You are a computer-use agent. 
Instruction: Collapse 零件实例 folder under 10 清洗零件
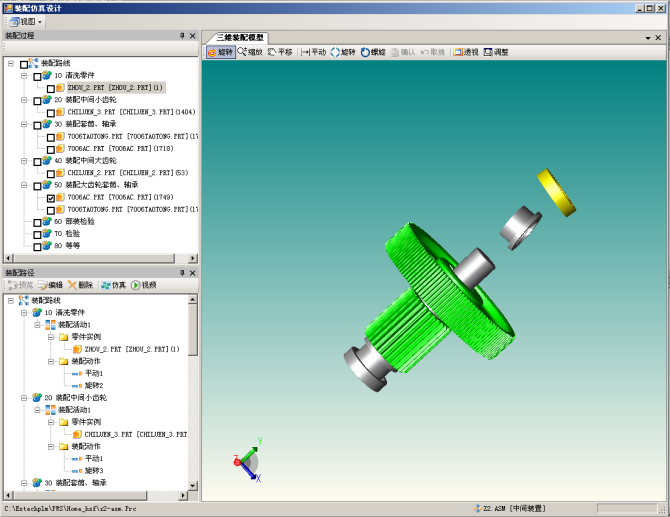[x=51, y=337]
